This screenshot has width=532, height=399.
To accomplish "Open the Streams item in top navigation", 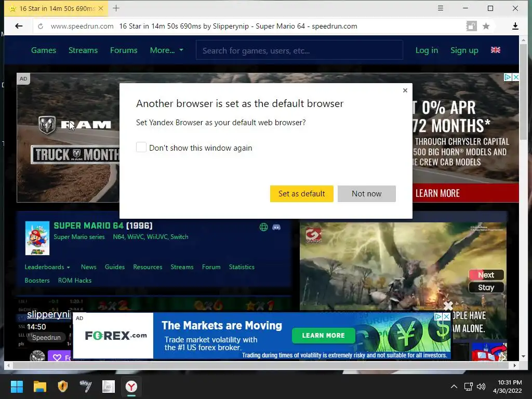I will point(83,50).
